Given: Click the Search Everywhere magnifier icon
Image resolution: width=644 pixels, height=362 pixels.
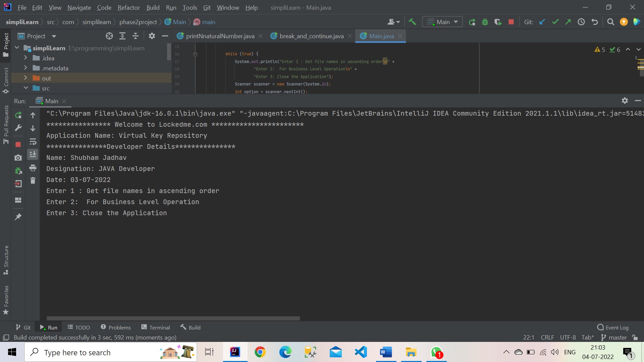Looking at the screenshot, I should 611,22.
